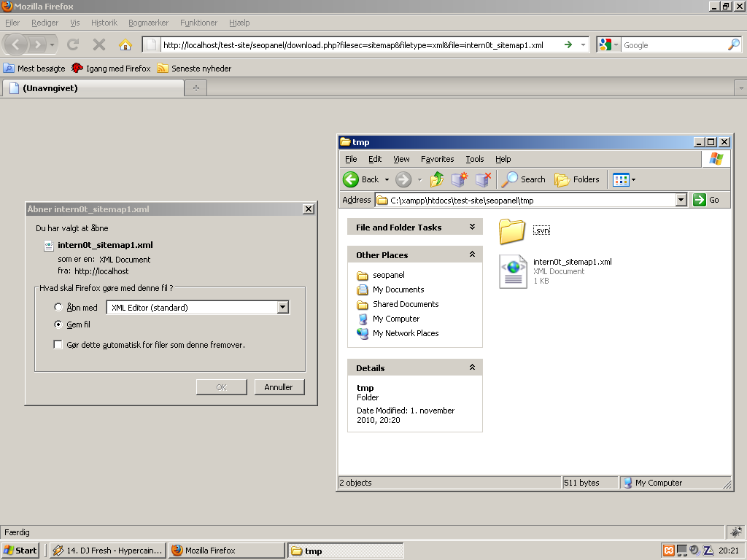Click Annuller button in dialog
Viewport: 747px width, 560px height.
[x=279, y=387]
